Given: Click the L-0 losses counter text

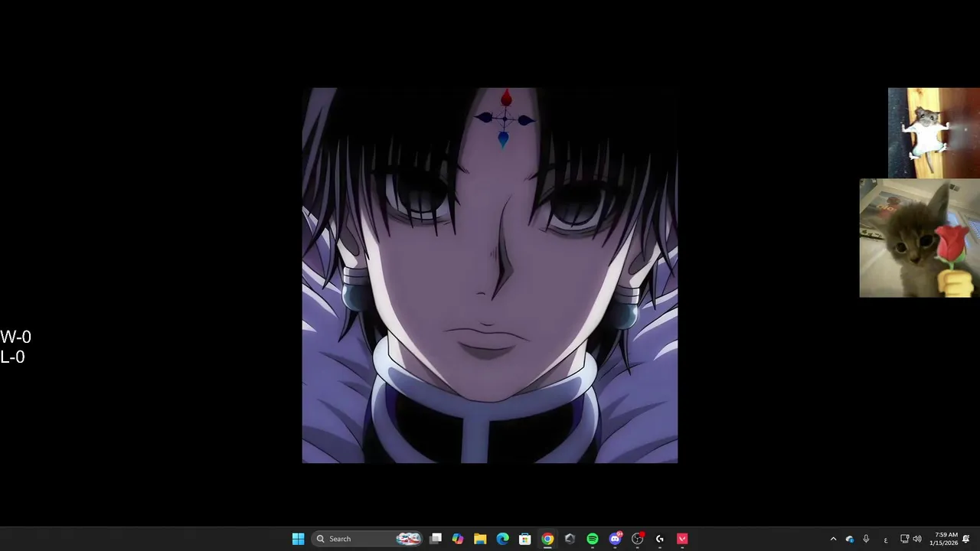Looking at the screenshot, I should click(13, 357).
